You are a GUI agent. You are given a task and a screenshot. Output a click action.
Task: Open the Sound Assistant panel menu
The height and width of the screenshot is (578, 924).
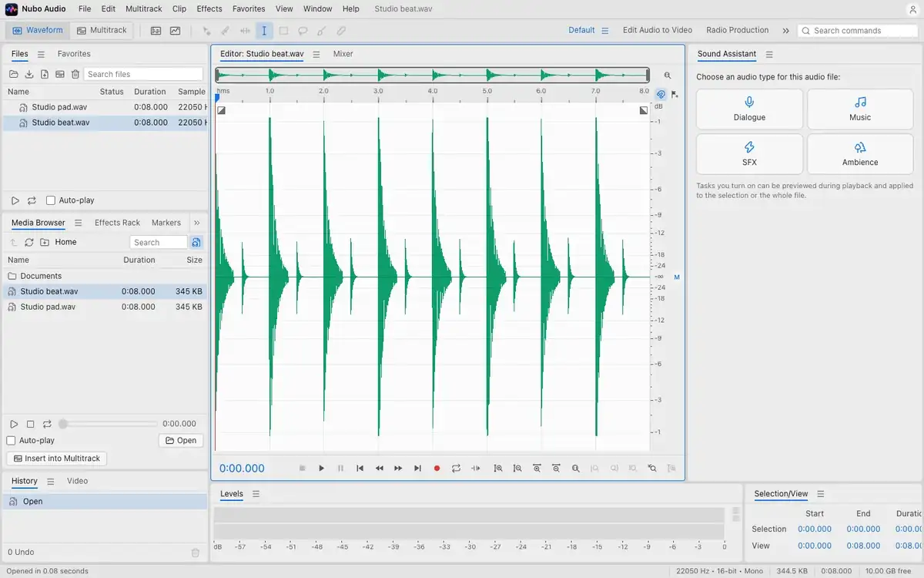[769, 54]
